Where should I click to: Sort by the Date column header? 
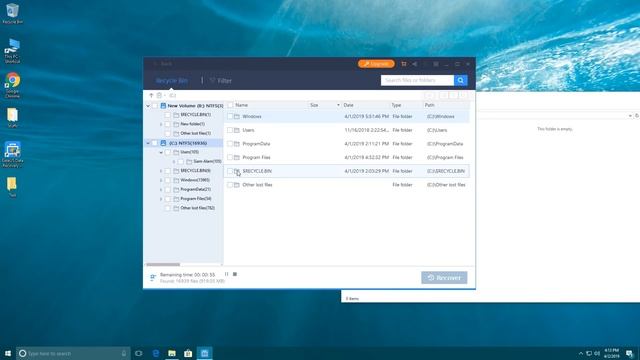click(349, 105)
